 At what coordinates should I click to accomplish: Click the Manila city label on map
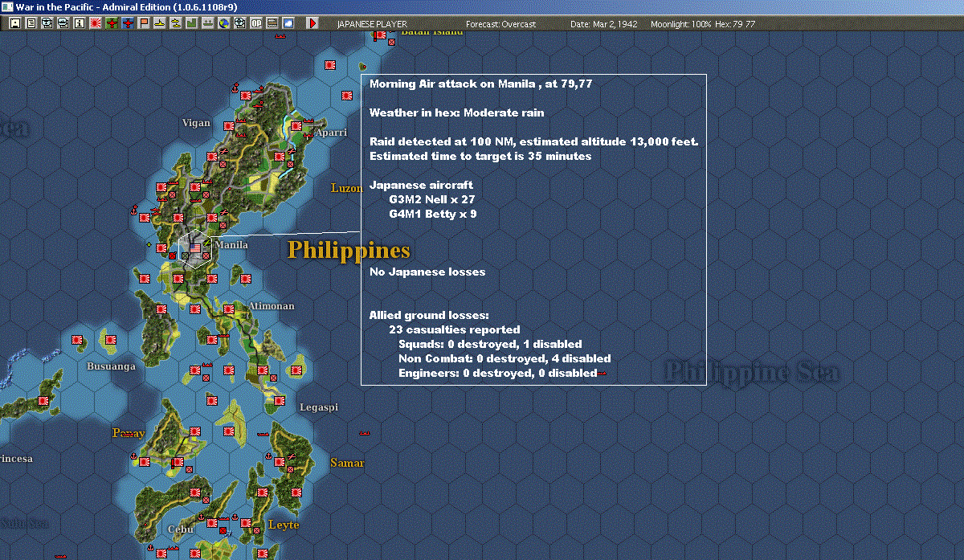tap(232, 245)
